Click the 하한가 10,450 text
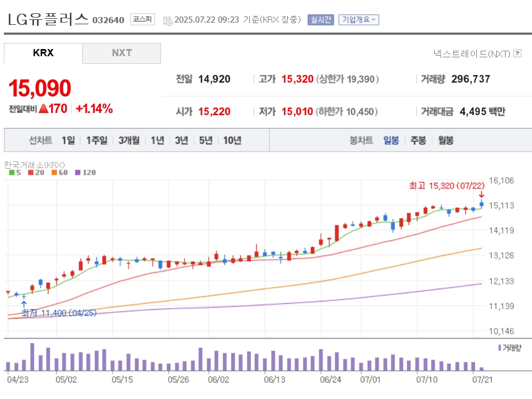Image resolution: width=532 pixels, height=399 pixels. tap(347, 112)
